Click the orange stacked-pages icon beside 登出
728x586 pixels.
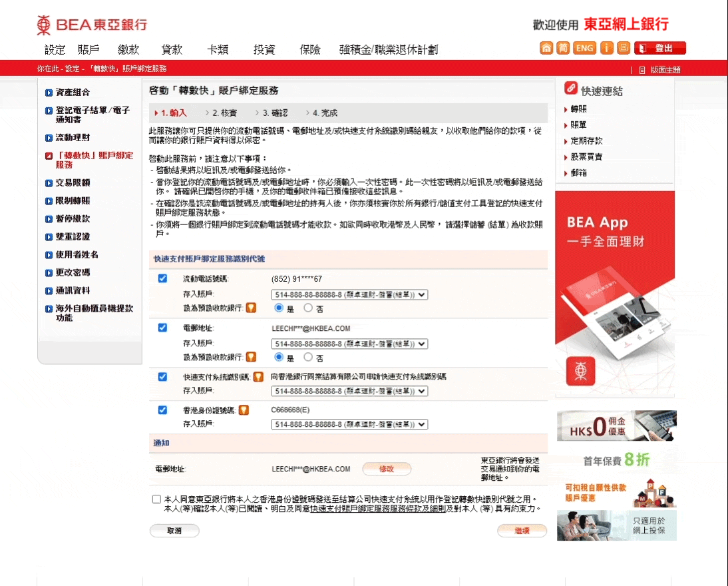624,48
